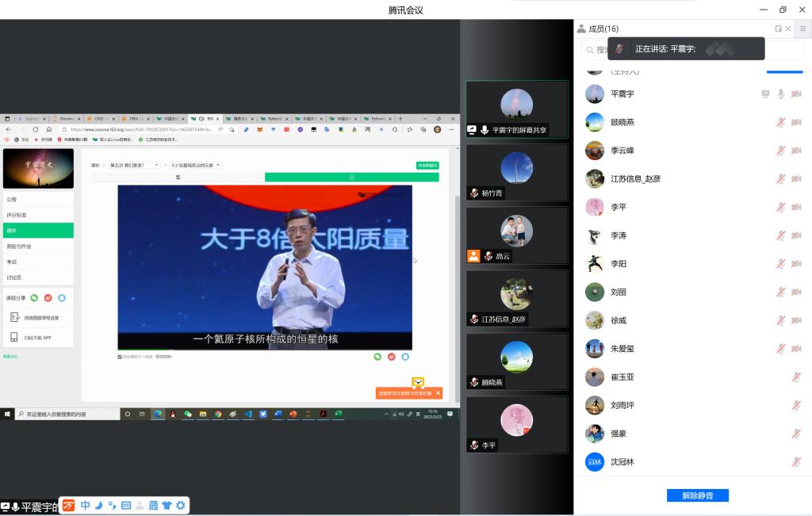The image size is (812, 516).
Task: Toggle muted mic in speaking banner
Action: pyautogui.click(x=619, y=48)
